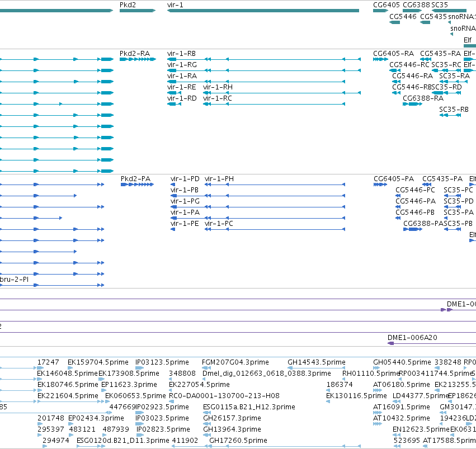Click protein CG6388-PA

click(423, 224)
